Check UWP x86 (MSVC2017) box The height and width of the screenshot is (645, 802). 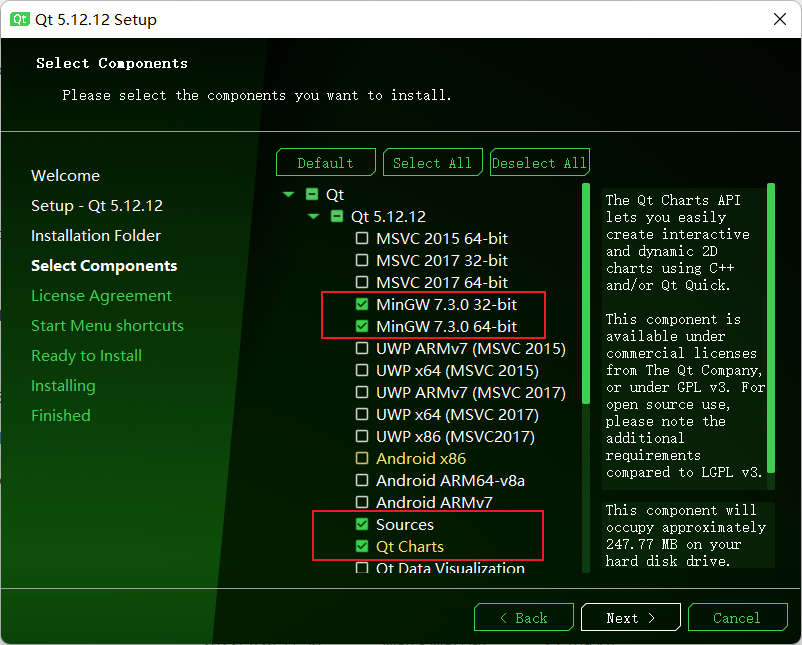pyautogui.click(x=362, y=436)
